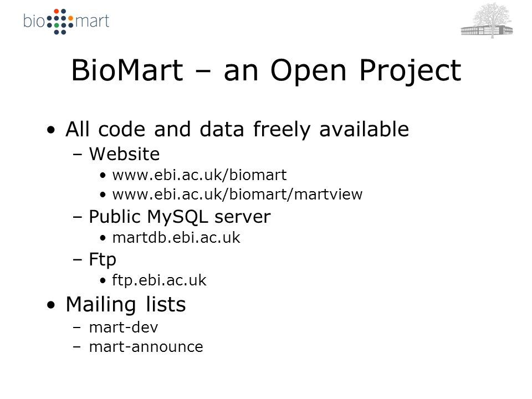This screenshot has height=399, width=532.
Task: Click the Website sub-heading
Action: (124, 154)
